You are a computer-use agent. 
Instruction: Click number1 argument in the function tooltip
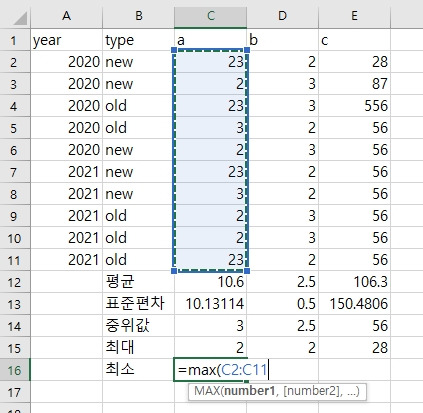pyautogui.click(x=249, y=391)
